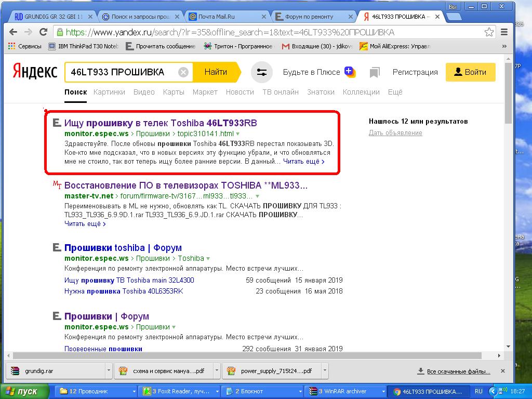This screenshot has height=399, width=532.
Task: Click the RU language indicator in taskbar
Action: point(478,391)
